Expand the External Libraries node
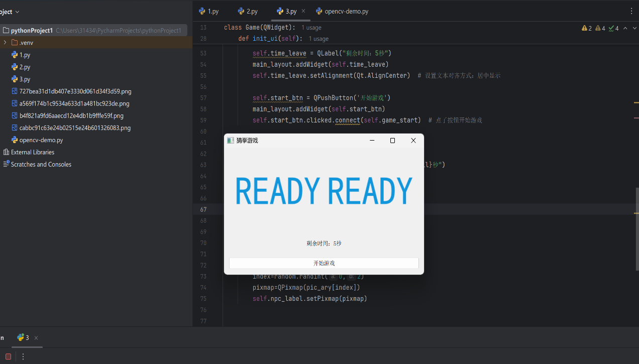 tap(32, 152)
